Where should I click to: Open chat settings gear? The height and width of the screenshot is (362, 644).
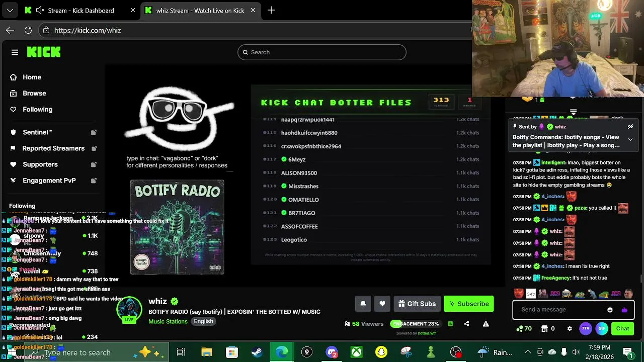[x=570, y=329]
